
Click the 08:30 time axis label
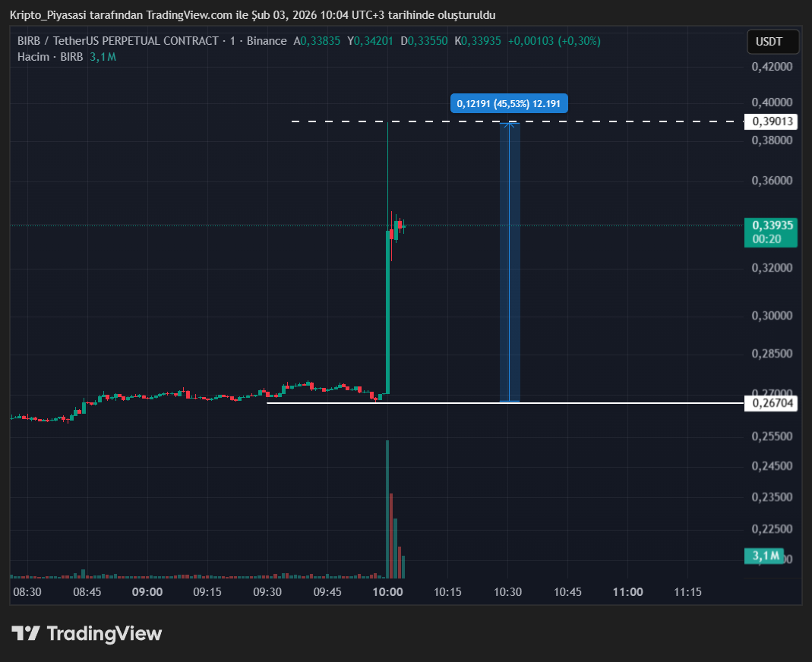point(27,592)
